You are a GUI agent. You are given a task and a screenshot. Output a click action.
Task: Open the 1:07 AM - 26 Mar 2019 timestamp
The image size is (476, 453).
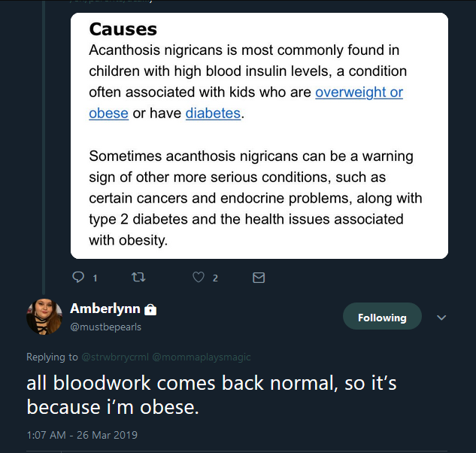coord(82,435)
